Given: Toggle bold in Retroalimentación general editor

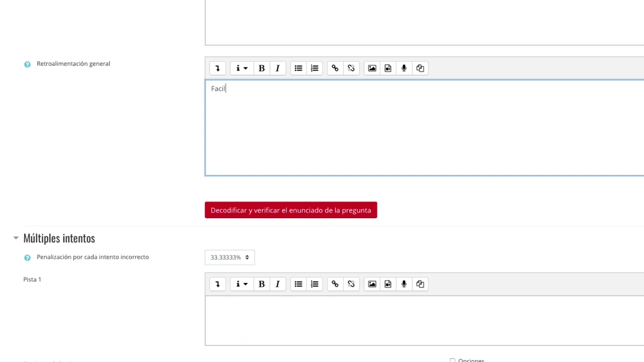Looking at the screenshot, I should click(x=262, y=68).
